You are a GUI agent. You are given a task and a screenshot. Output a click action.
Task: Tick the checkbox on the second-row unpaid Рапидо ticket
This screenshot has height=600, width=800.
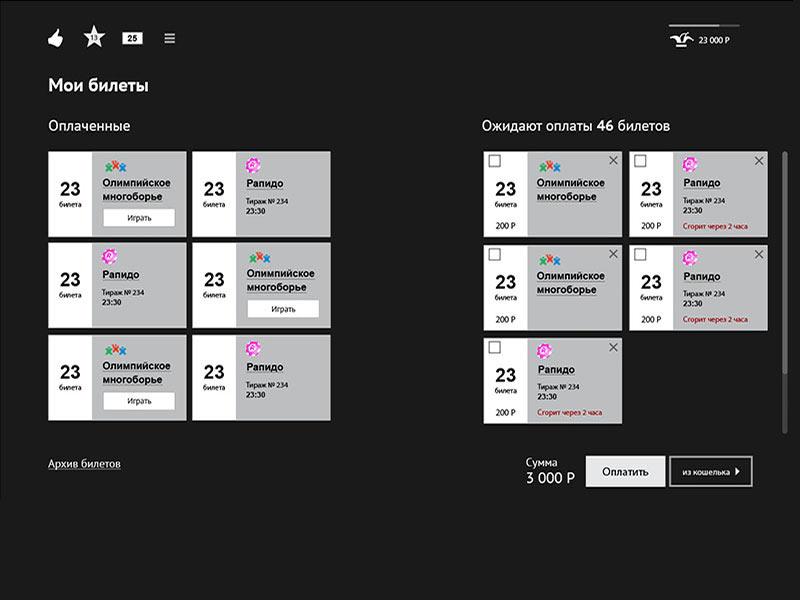click(640, 255)
